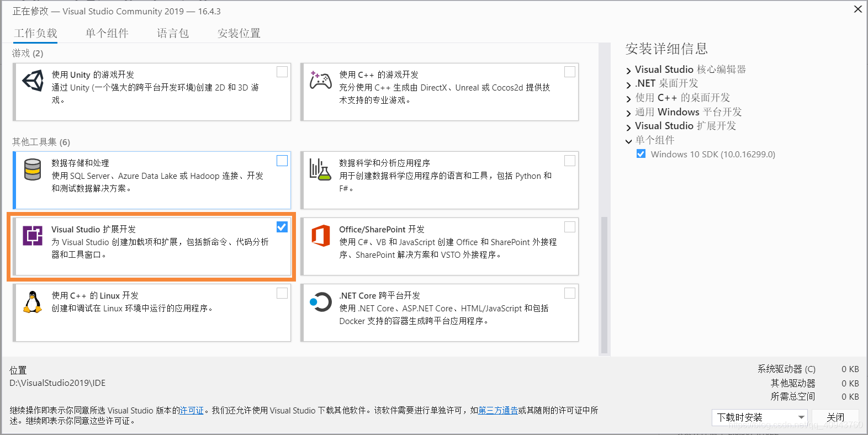
Task: Click the workloads list vertical scrollbar
Action: tap(604, 285)
